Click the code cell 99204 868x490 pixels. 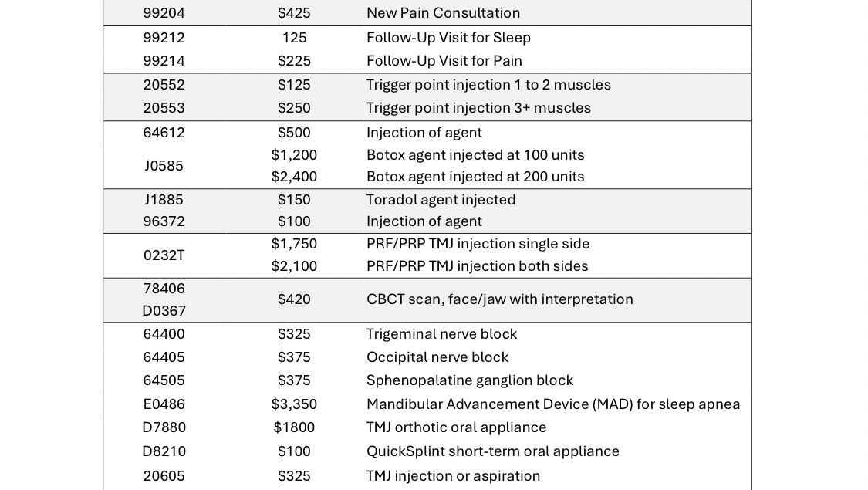164,13
